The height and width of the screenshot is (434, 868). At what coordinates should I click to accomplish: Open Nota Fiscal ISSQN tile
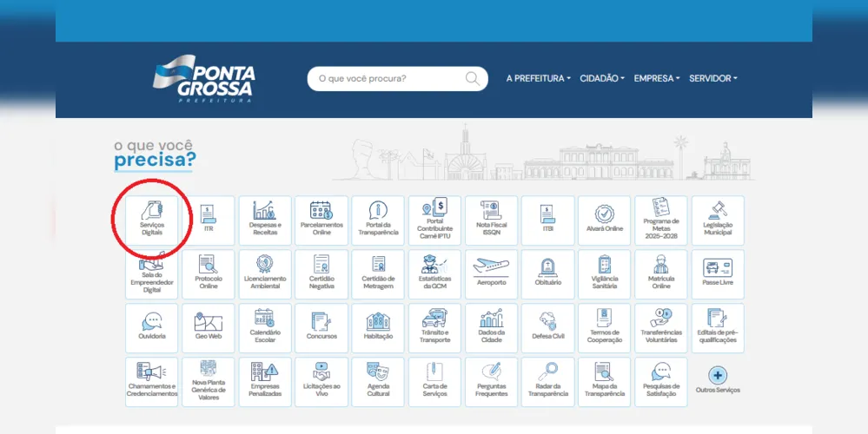[491, 220]
